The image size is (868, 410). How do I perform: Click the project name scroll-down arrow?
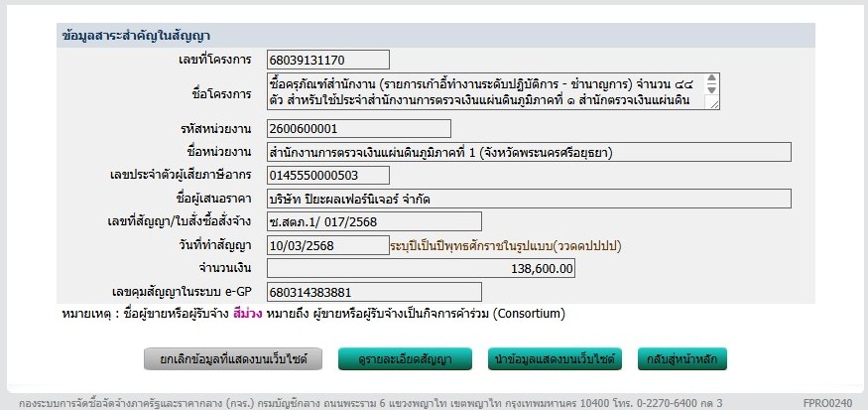point(713,91)
